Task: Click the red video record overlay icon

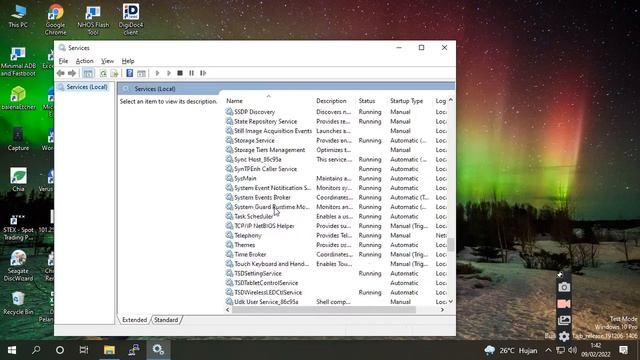Action: pos(564,304)
